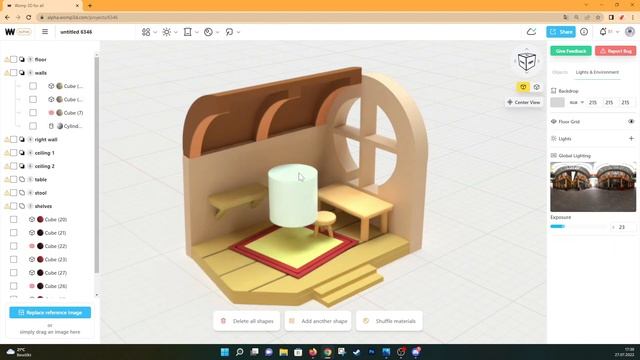
Task: Open the RGB color mode dropdown
Action: (576, 102)
